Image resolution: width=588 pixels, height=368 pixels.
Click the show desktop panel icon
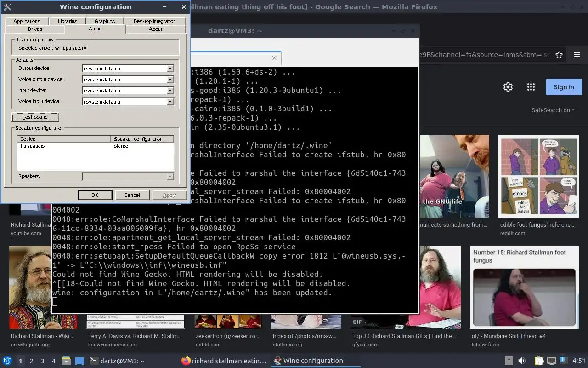[x=79, y=361]
